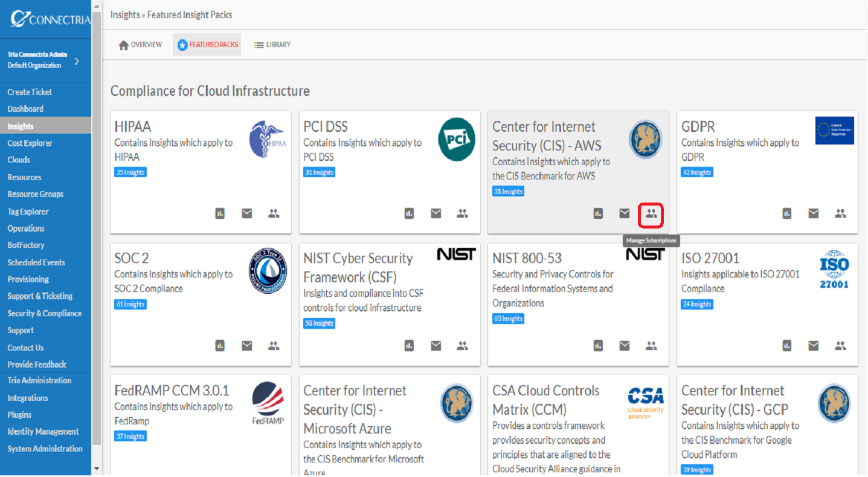The width and height of the screenshot is (868, 477).
Task: Click the Insights breadcrumb link
Action: pos(125,15)
